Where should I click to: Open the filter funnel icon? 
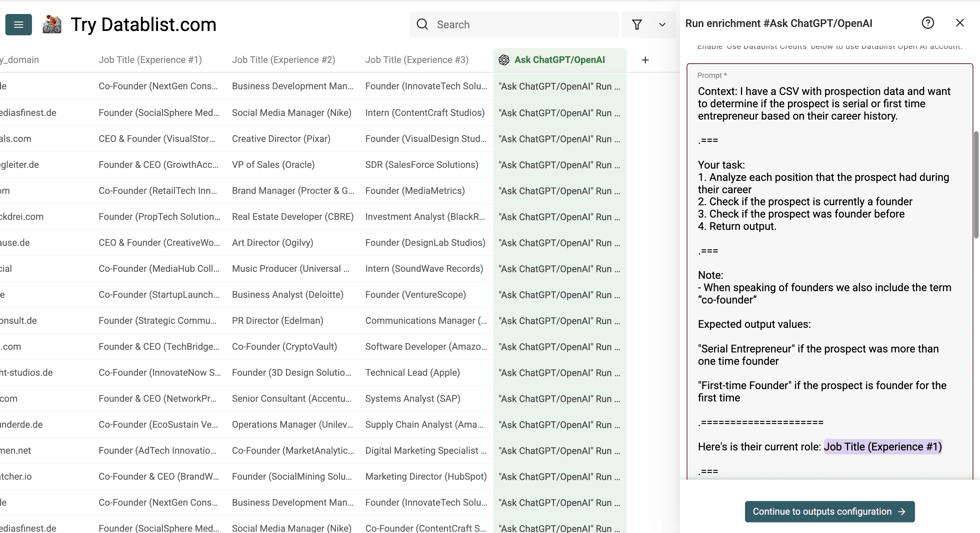pyautogui.click(x=637, y=25)
